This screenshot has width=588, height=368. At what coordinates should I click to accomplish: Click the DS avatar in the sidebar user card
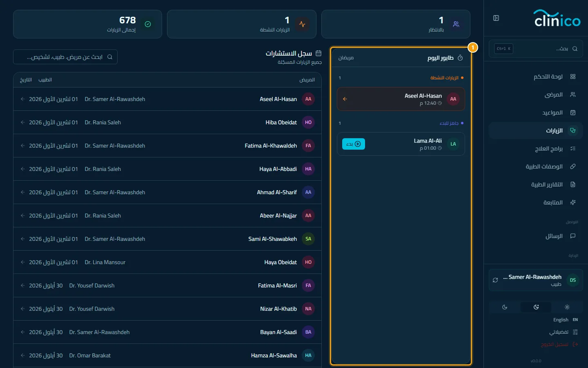click(573, 280)
